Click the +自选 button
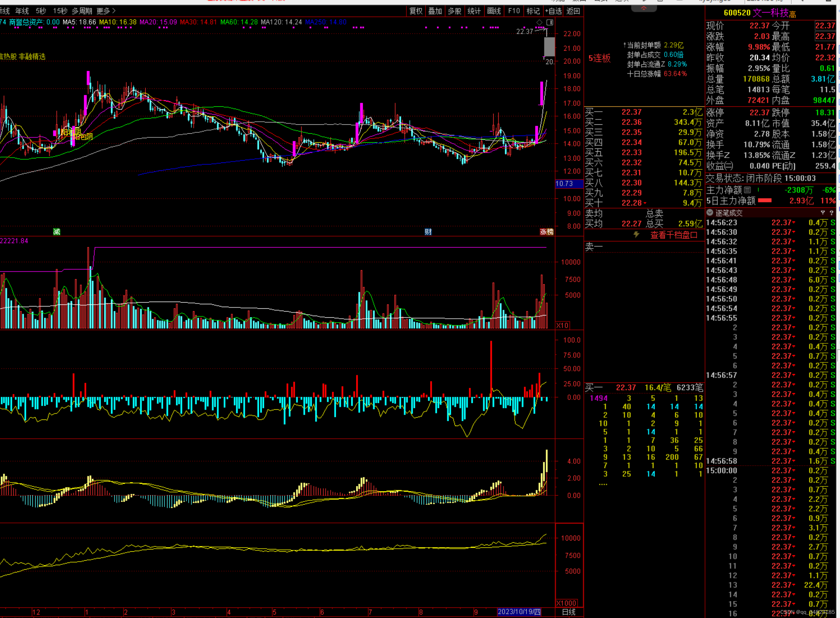Image resolution: width=840 pixels, height=618 pixels. [553, 11]
